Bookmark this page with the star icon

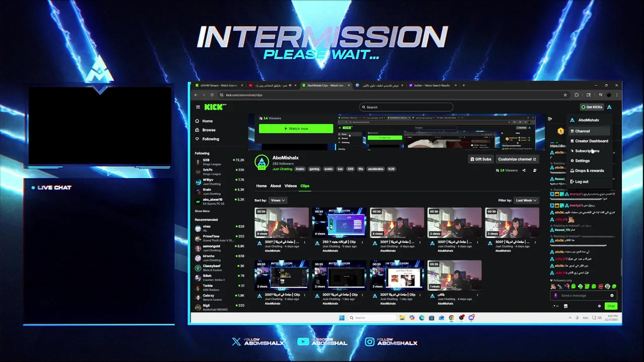pyautogui.click(x=565, y=95)
